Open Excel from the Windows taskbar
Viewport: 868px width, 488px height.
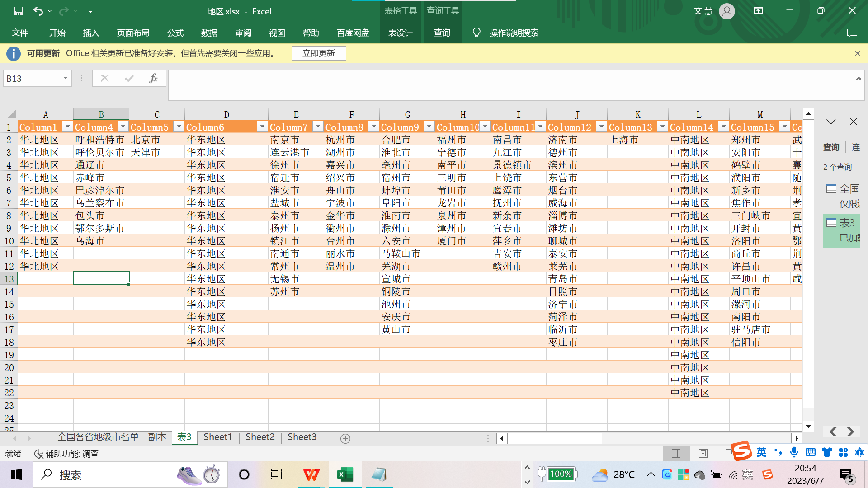pos(345,474)
